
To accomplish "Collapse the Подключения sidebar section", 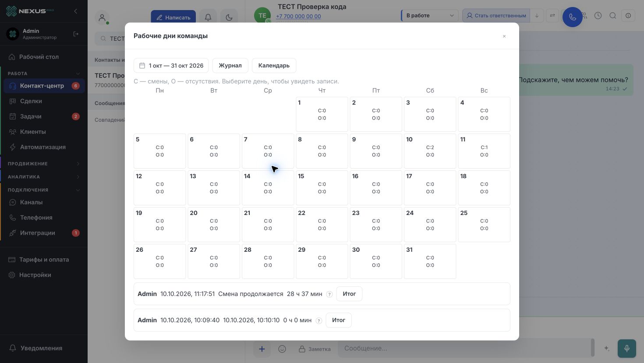I will click(44, 190).
